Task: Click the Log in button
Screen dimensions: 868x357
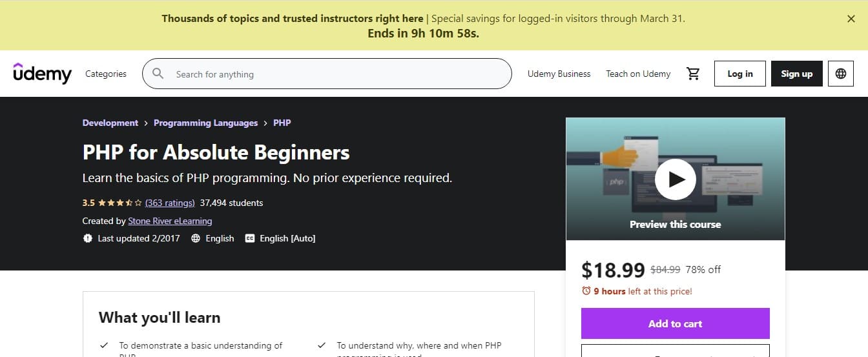Action: [740, 74]
